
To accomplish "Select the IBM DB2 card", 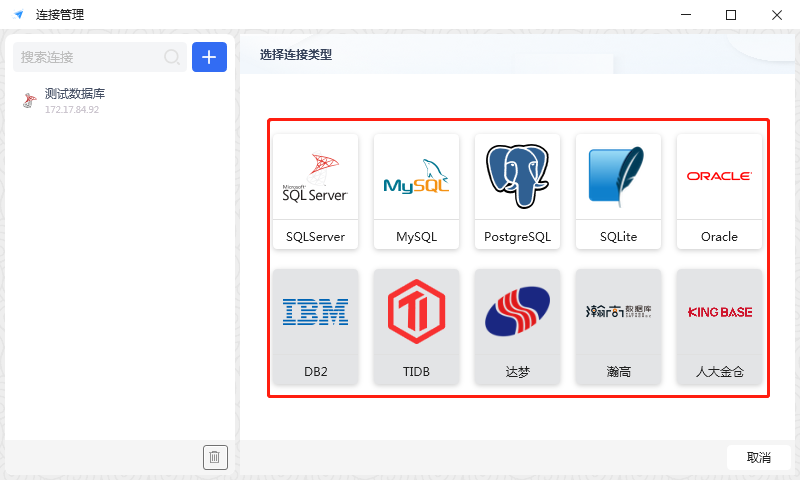I will click(x=315, y=326).
